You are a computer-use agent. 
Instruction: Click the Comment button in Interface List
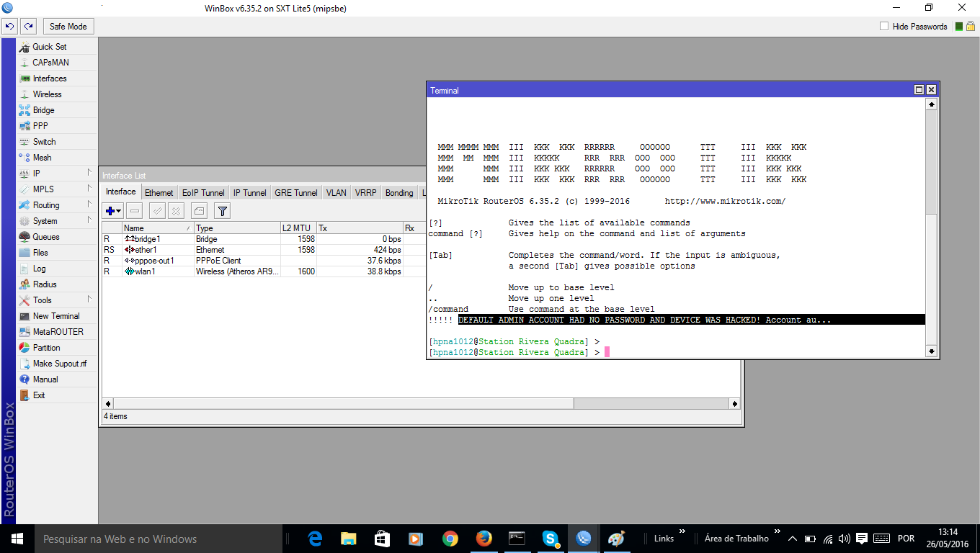click(200, 211)
